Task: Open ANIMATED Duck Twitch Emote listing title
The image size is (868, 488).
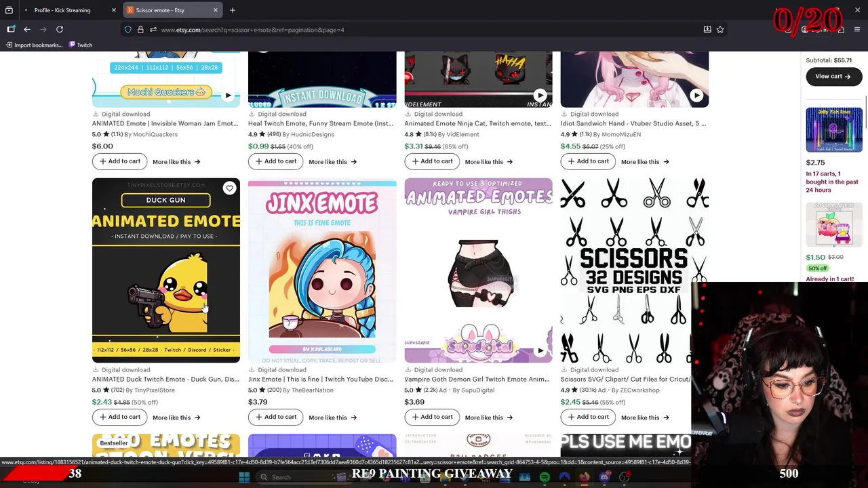Action: (x=165, y=380)
